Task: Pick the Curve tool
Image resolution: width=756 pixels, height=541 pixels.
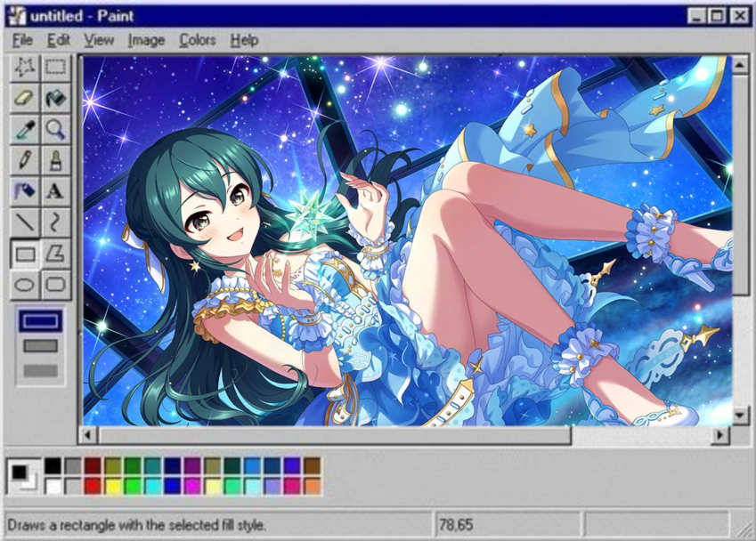Action: click(55, 222)
